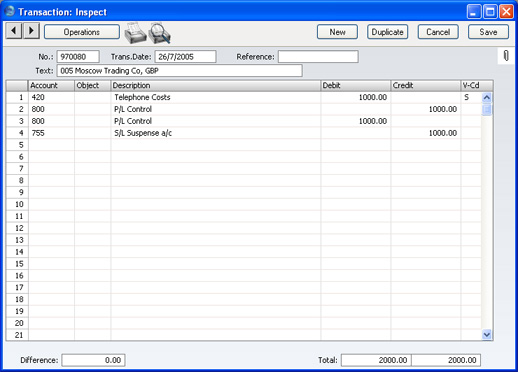This screenshot has height=372, width=518.
Task: Click account 420 in row 1
Action: pos(51,97)
